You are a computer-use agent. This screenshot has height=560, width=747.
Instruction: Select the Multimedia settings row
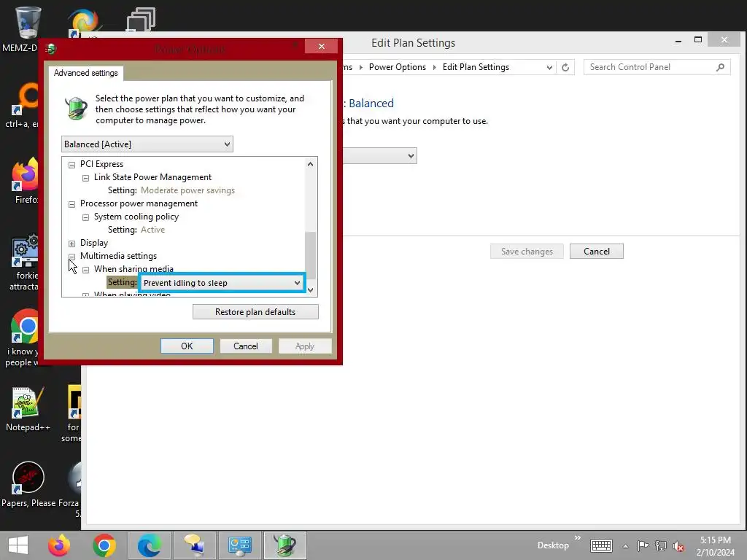[x=118, y=256]
